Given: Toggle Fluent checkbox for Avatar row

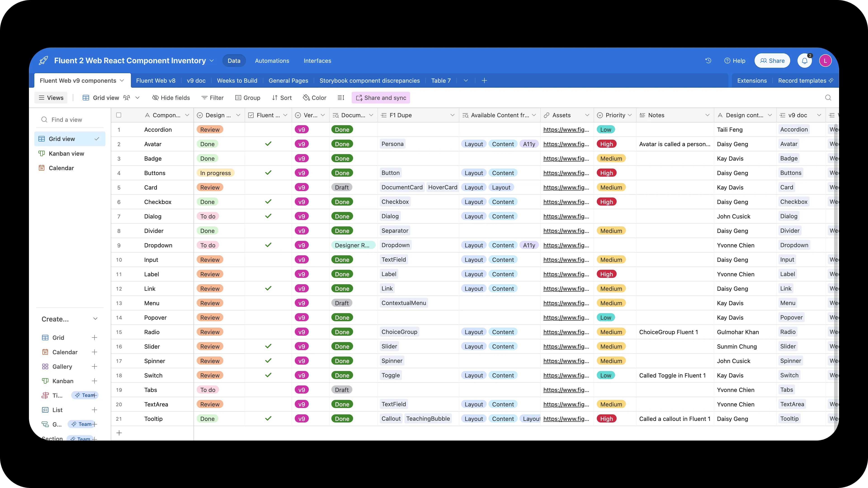Looking at the screenshot, I should click(x=268, y=144).
